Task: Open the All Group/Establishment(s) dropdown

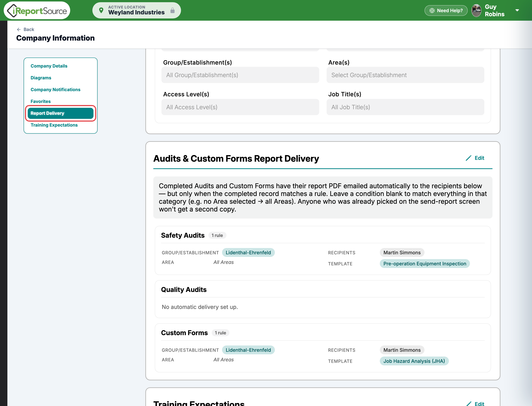Action: (240, 75)
